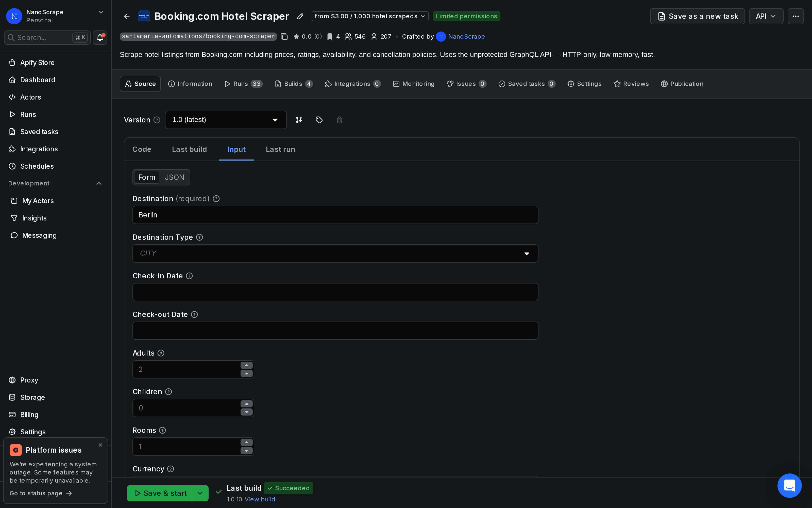Open help for Version field

[157, 120]
